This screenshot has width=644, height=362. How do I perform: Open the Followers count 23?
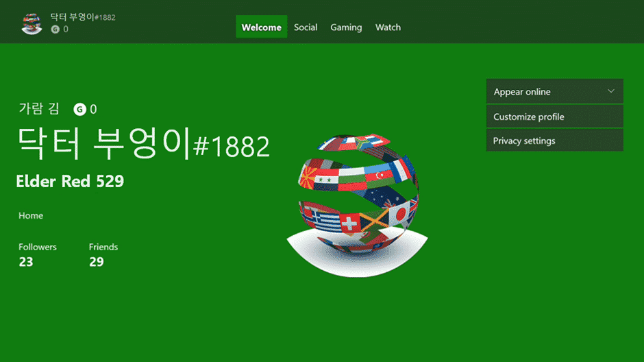38,255
